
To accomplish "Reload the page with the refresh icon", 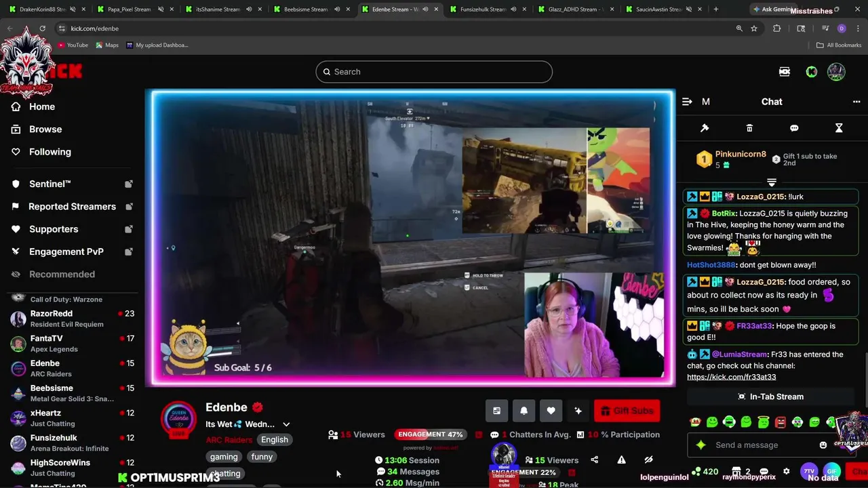I will coord(42,28).
